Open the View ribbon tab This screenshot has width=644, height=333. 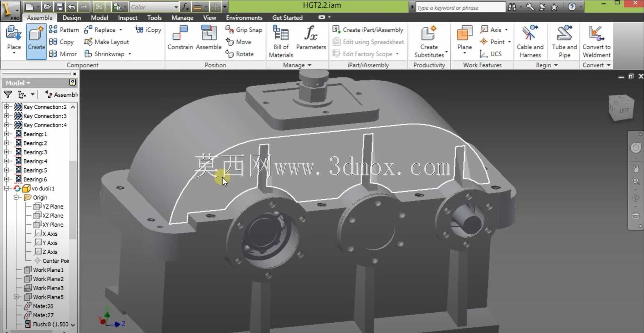[x=210, y=17]
